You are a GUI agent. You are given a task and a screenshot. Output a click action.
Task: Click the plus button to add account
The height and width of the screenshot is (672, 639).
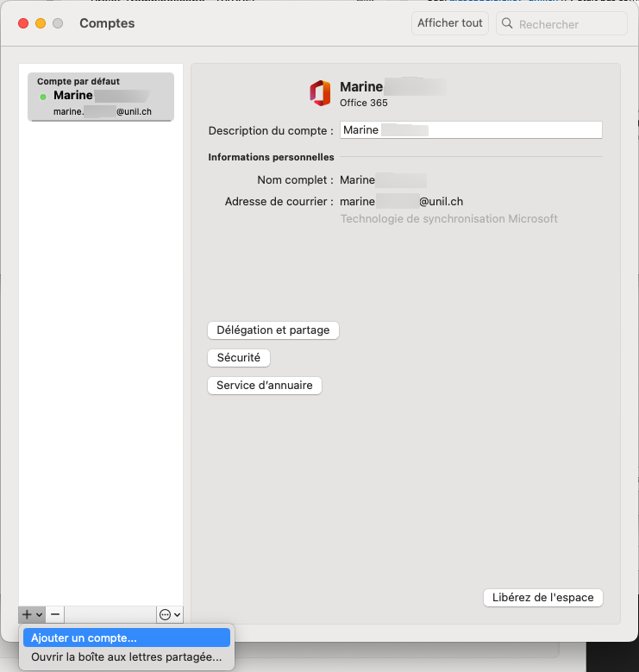(28, 614)
